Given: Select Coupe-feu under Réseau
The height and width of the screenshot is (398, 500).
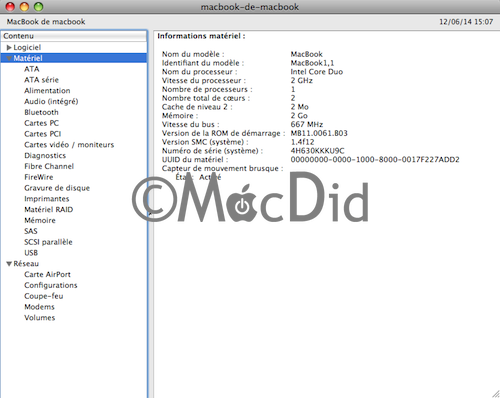Looking at the screenshot, I should pos(44,296).
